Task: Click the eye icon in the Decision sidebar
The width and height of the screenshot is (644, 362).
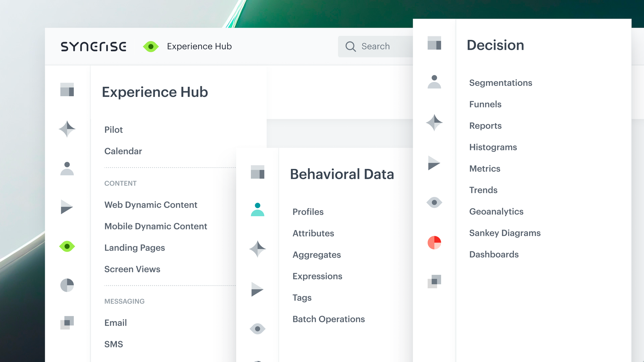Action: (434, 202)
